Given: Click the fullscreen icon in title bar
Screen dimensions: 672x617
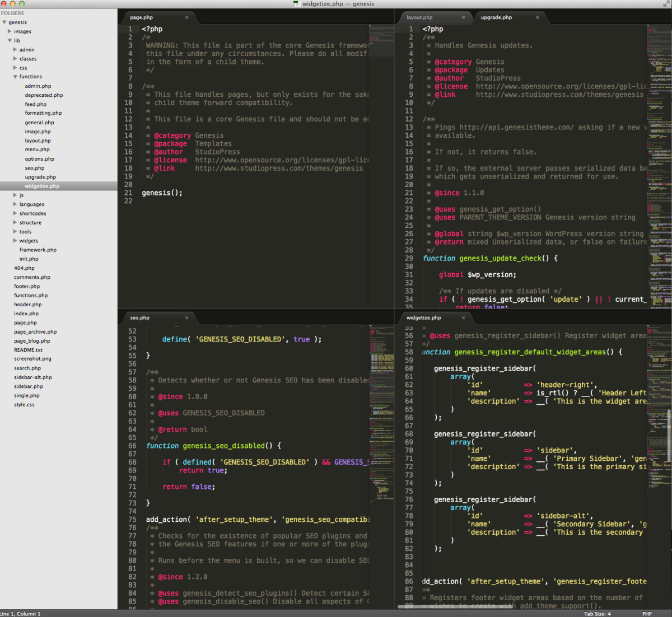Looking at the screenshot, I should point(665,4).
